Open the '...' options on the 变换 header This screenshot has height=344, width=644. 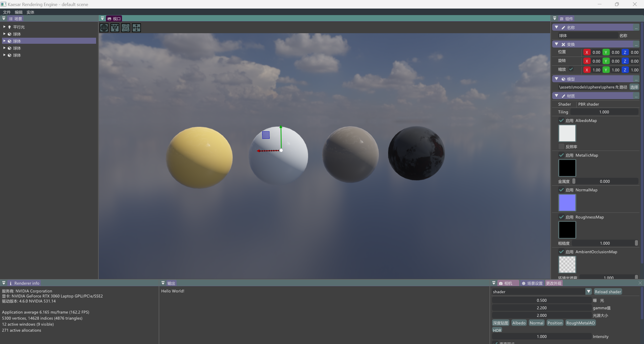(x=636, y=44)
